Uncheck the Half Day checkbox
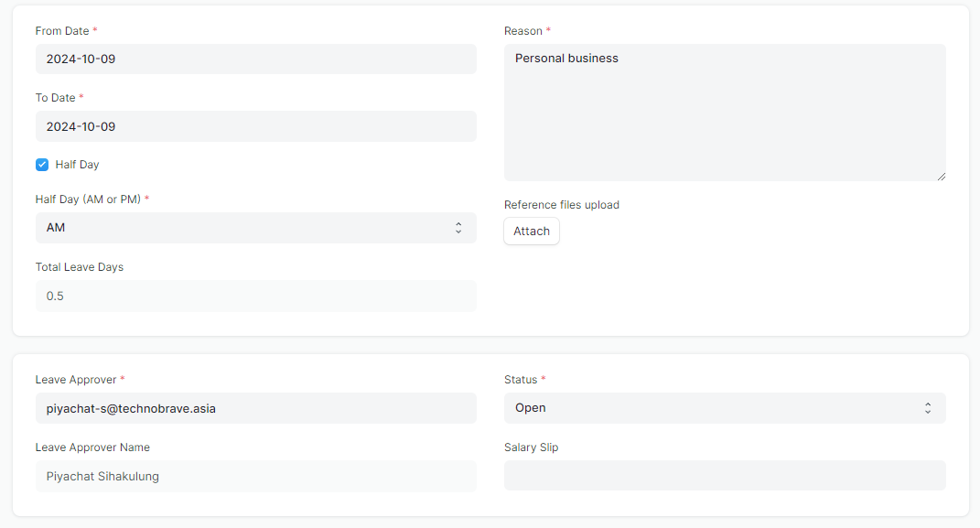This screenshot has height=528, width=980. click(x=42, y=165)
